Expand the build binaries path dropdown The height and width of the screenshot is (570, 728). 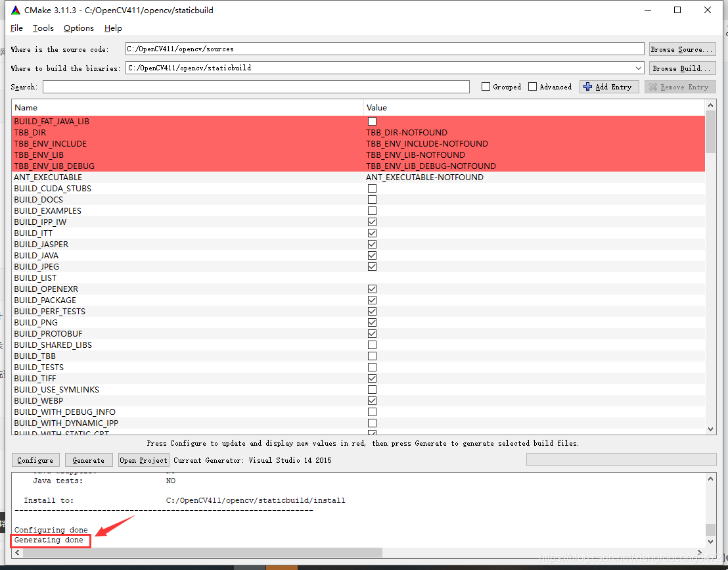tap(639, 68)
